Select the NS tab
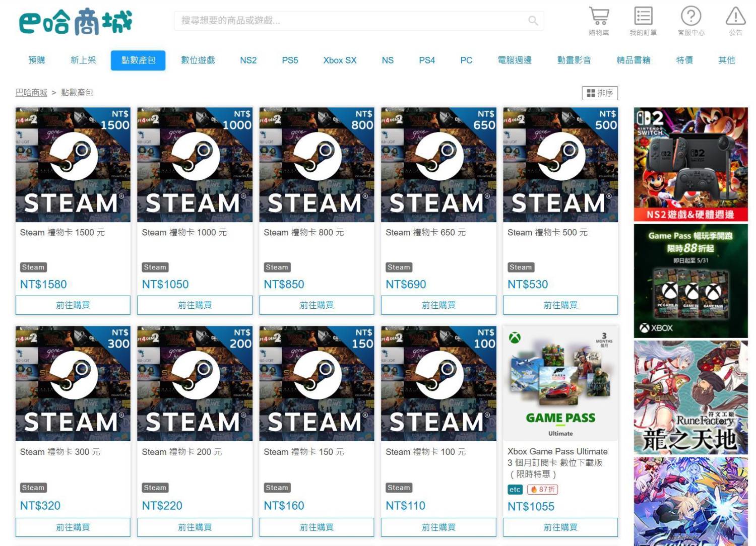 [x=388, y=60]
